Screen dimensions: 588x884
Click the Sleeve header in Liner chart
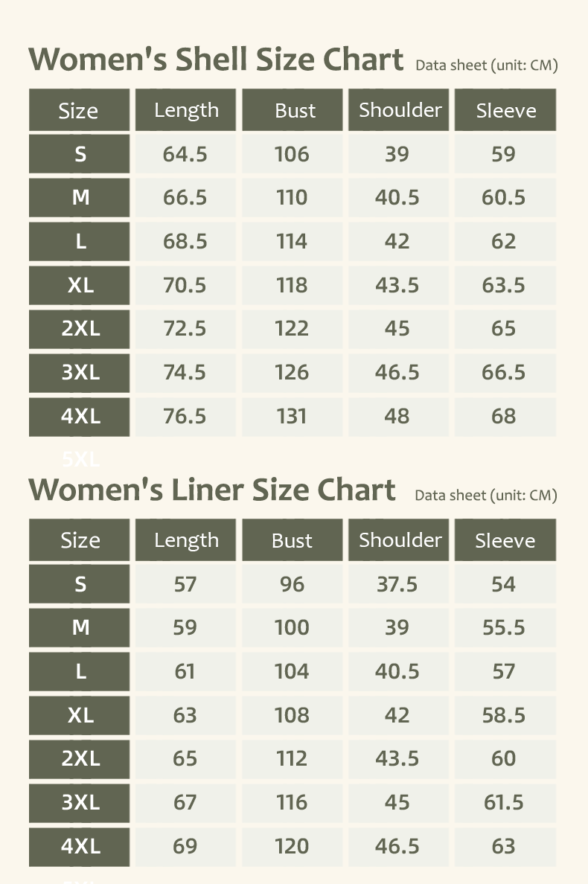click(505, 540)
